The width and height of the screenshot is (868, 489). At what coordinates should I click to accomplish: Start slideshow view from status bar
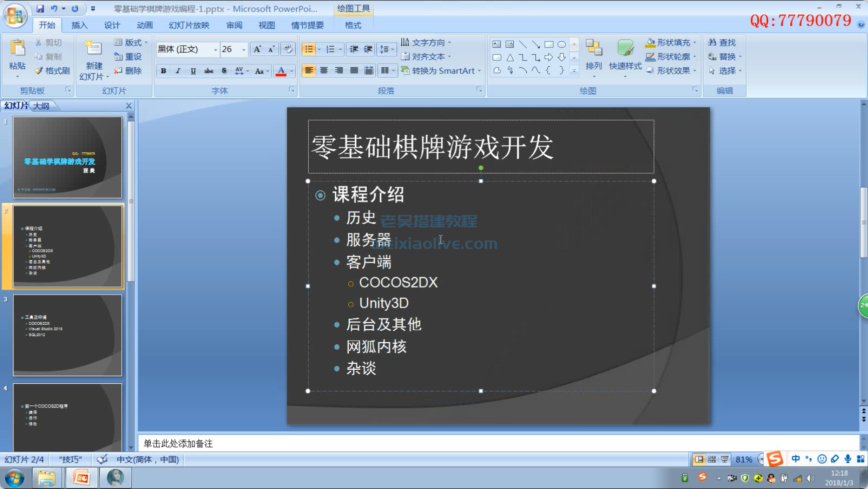point(725,459)
